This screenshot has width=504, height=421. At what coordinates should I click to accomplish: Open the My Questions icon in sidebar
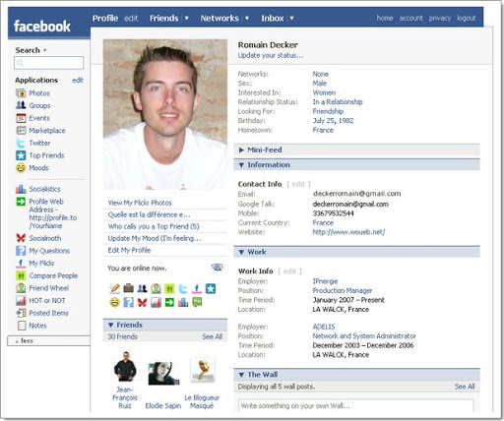coord(21,251)
